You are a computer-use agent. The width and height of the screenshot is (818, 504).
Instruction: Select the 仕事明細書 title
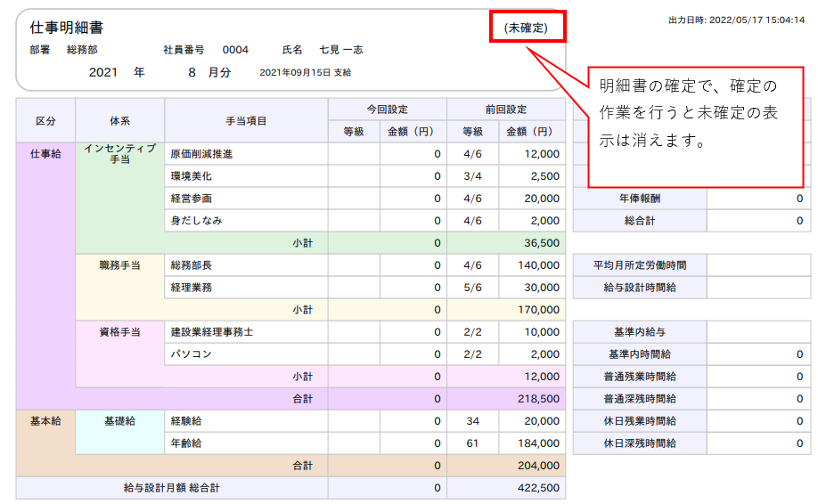click(67, 28)
